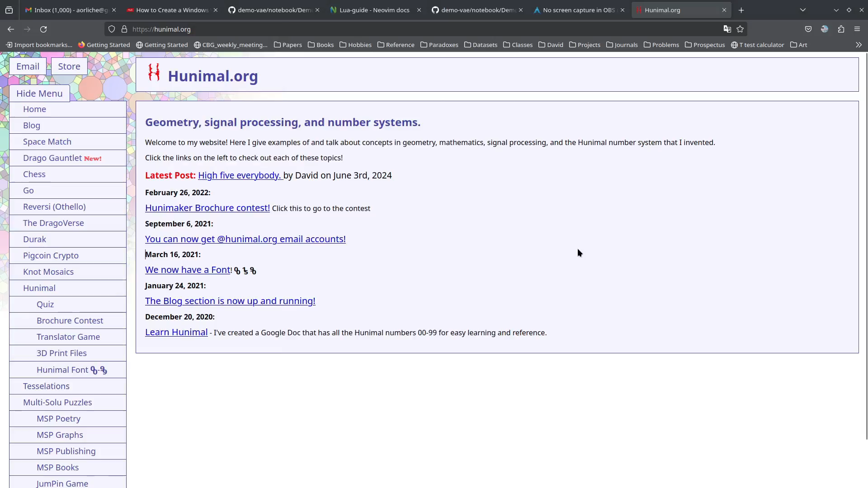Click the site security padlock icon
The width and height of the screenshot is (868, 488).
coord(124,29)
